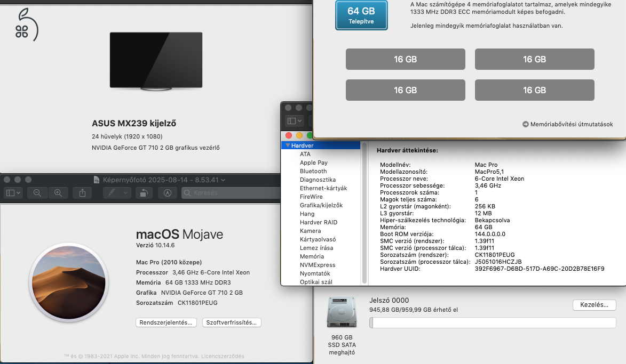Image resolution: width=626 pixels, height=364 pixels.
Task: Open the share icon in Preview toolbar
Action: coord(82,193)
